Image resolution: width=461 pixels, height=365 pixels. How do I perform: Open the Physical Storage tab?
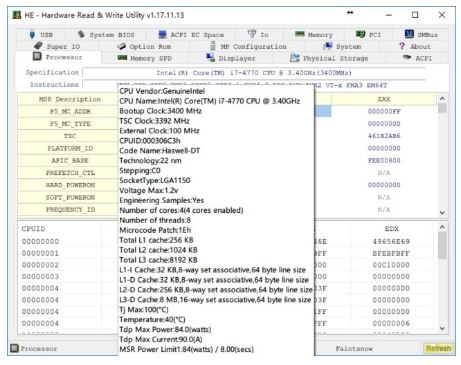329,58
